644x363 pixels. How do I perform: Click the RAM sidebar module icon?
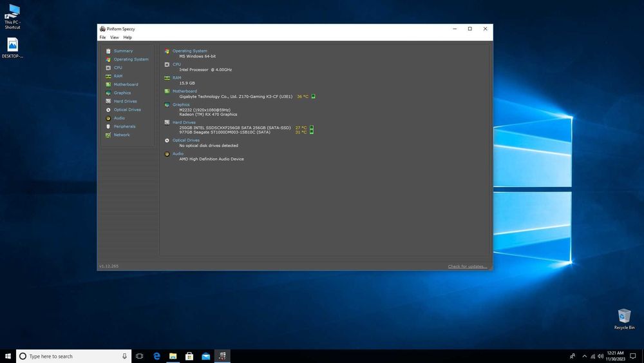point(108,76)
